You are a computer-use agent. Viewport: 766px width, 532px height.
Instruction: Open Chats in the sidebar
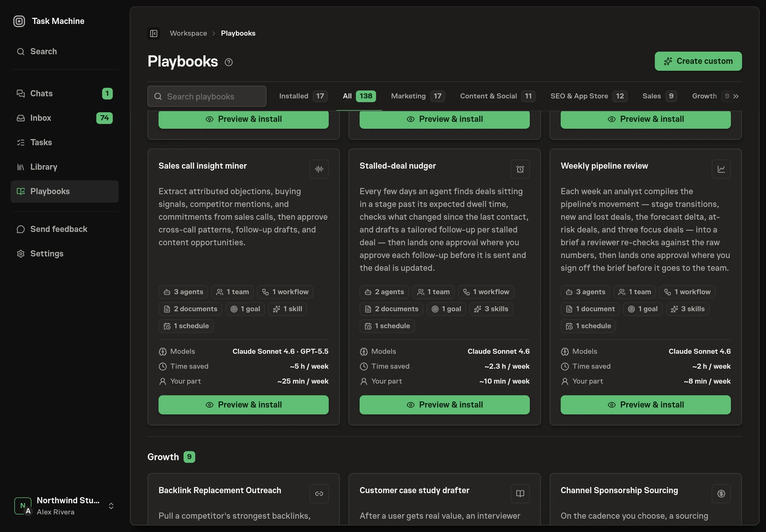coord(65,94)
